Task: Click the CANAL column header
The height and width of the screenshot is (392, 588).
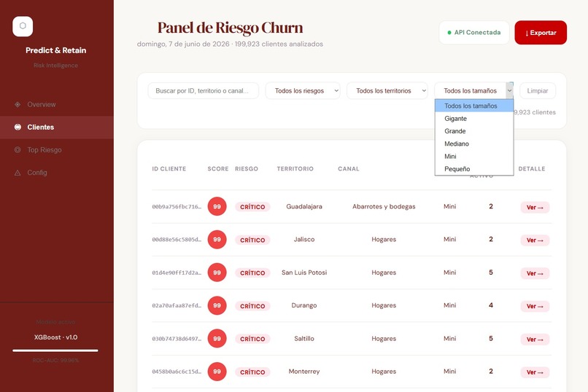Action: 349,169
